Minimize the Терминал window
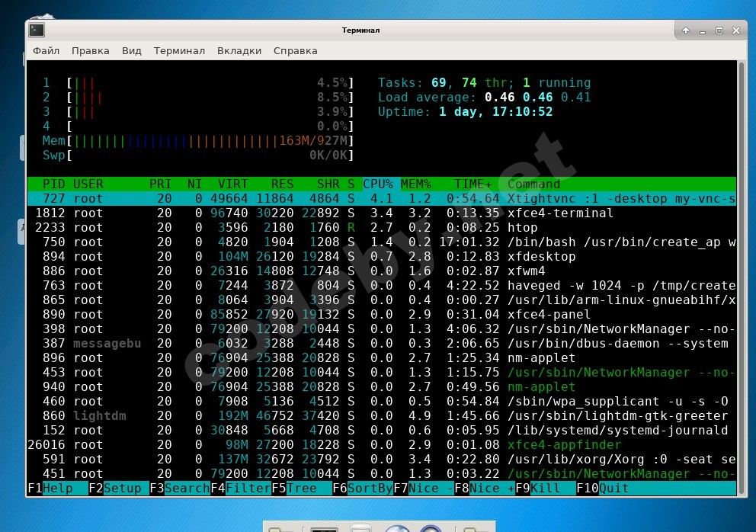 (703, 30)
